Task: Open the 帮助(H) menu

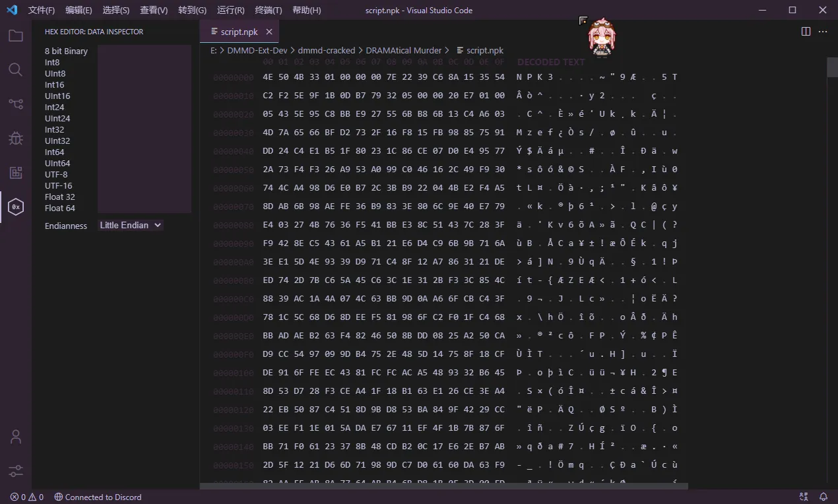Action: click(x=306, y=11)
